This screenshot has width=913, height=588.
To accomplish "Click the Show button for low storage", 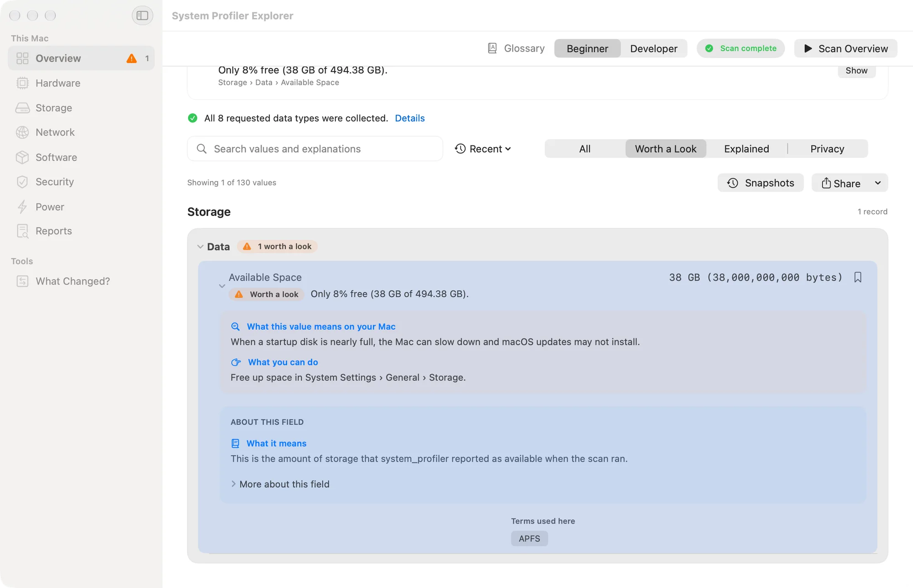I will coord(856,71).
